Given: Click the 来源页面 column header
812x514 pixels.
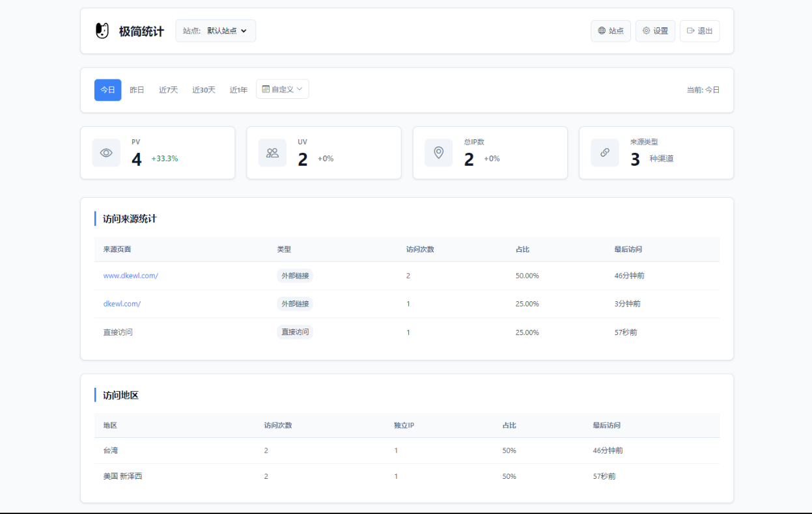Looking at the screenshot, I should pyautogui.click(x=117, y=249).
